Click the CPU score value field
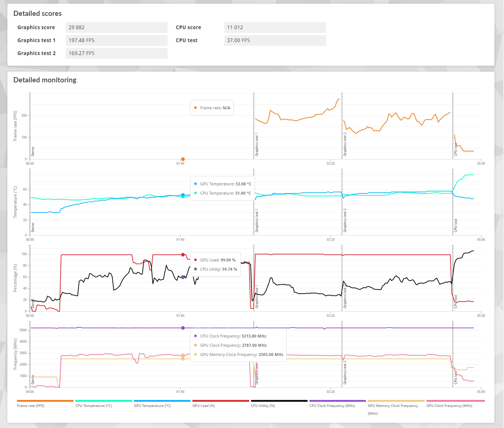 [x=275, y=27]
